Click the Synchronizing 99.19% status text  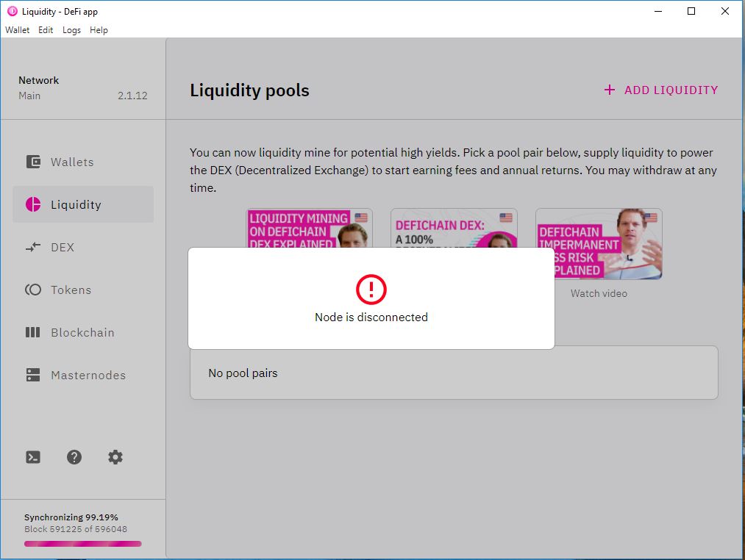point(71,517)
